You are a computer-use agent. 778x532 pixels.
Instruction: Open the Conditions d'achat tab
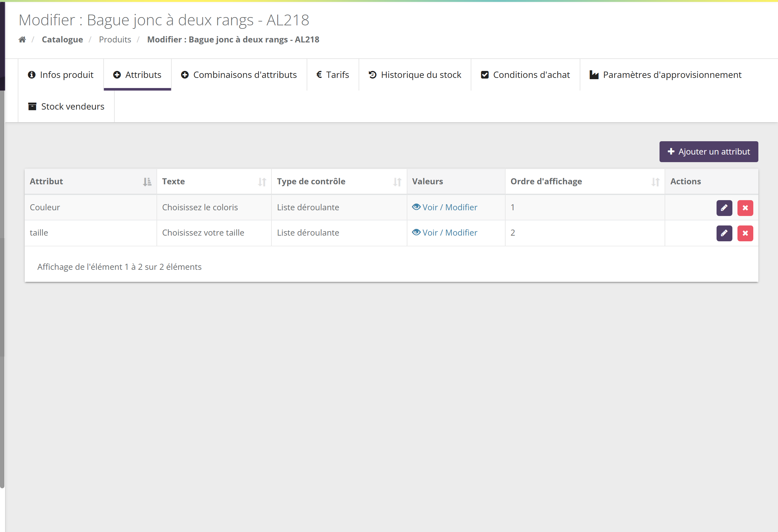point(525,75)
